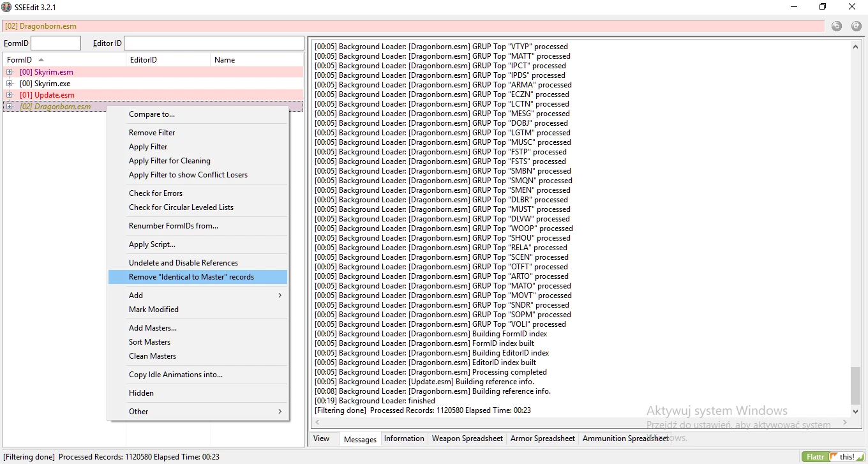868x464 pixels.
Task: Open the Armor Spreadsheet tab
Action: (542, 438)
